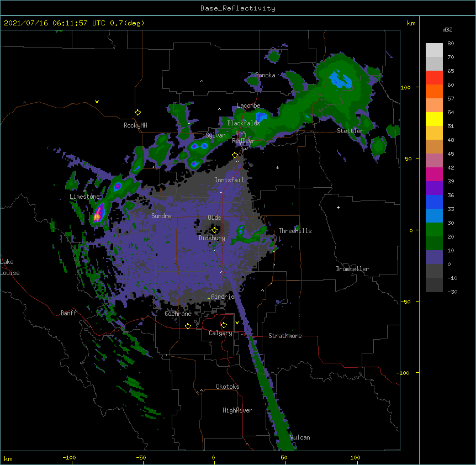Viewport: 476px width, 465px height.
Task: Click the purple 10 dBZ legend swatch
Action: [x=434, y=257]
